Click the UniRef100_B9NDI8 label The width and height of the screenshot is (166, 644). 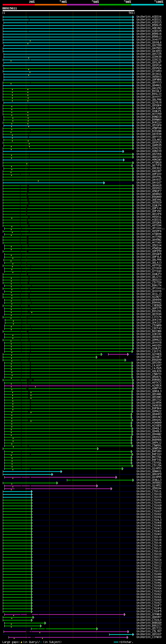pos(149,117)
